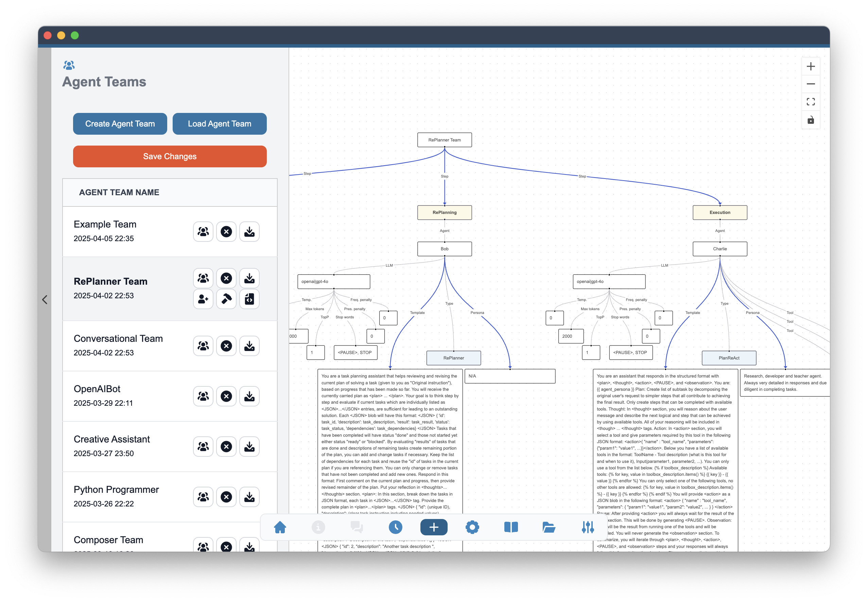
Task: Collapse the sidebar with the left chevron
Action: (45, 300)
